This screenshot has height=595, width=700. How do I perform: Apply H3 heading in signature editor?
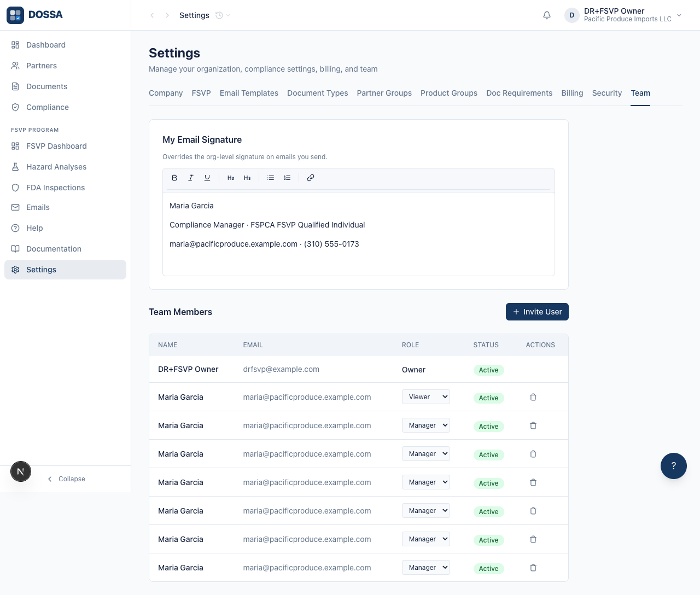tap(247, 178)
